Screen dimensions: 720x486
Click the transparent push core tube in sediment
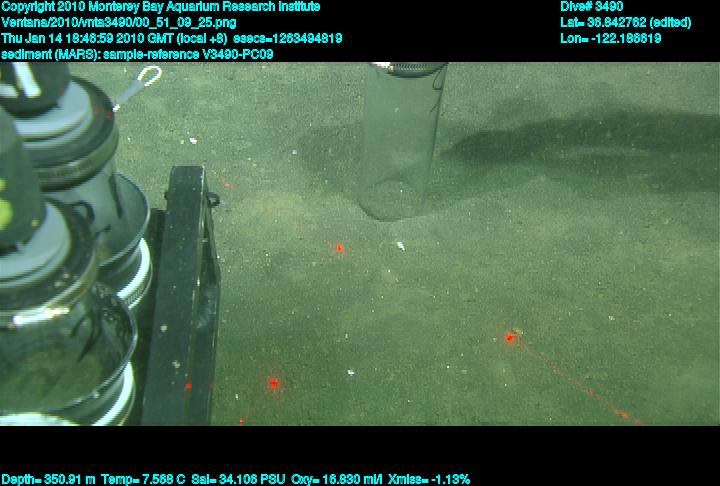401,141
